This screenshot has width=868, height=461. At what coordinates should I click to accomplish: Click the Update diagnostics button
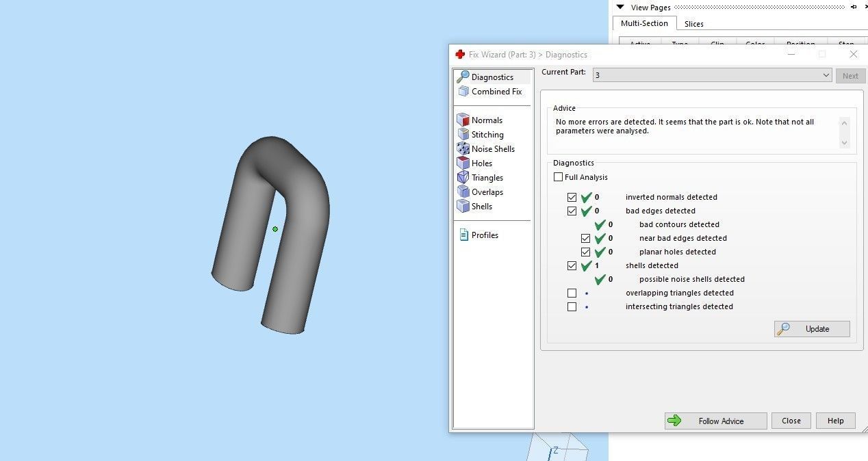coord(812,329)
